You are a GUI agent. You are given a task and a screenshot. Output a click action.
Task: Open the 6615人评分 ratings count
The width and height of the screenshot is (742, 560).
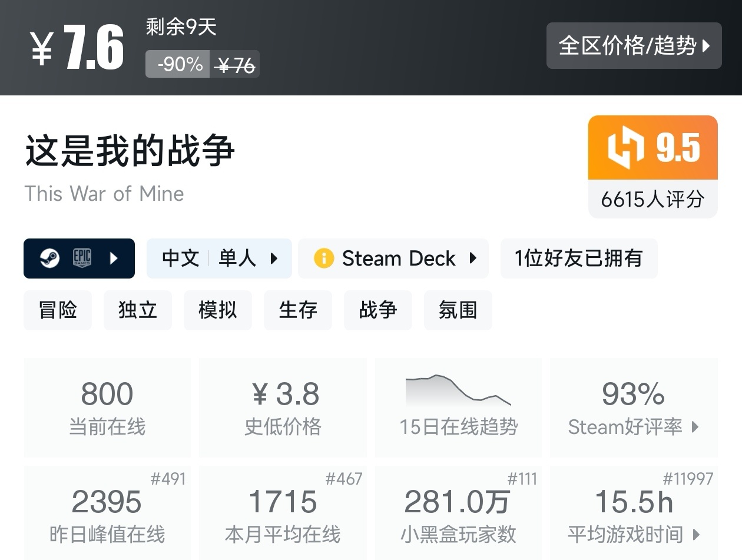pos(652,199)
